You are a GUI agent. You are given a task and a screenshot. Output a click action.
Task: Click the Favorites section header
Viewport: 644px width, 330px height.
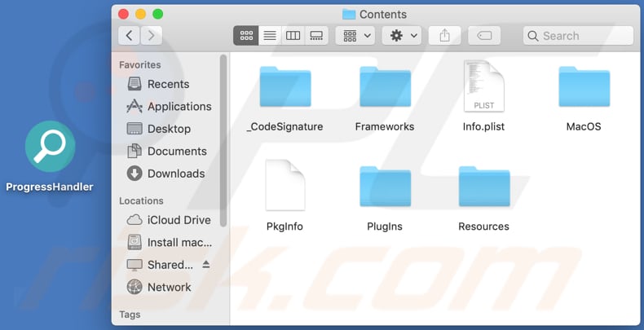(x=140, y=65)
